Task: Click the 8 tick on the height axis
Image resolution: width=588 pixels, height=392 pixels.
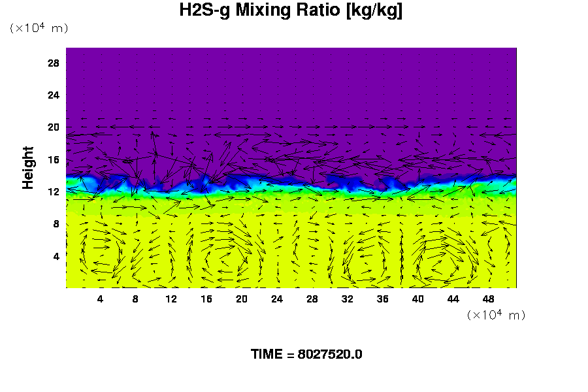Action: click(x=56, y=223)
